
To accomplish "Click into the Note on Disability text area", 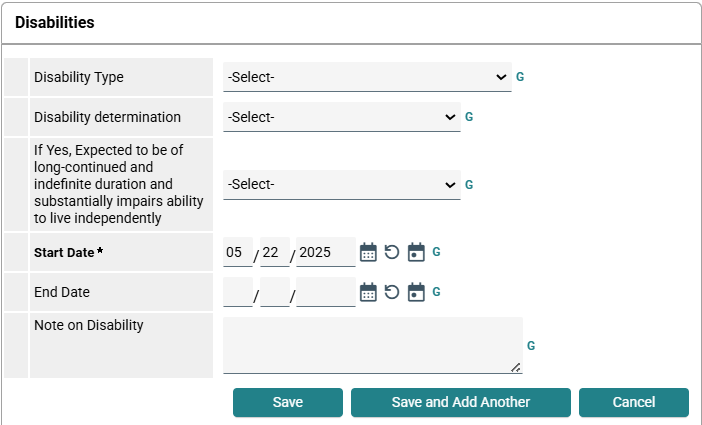I will [372, 345].
